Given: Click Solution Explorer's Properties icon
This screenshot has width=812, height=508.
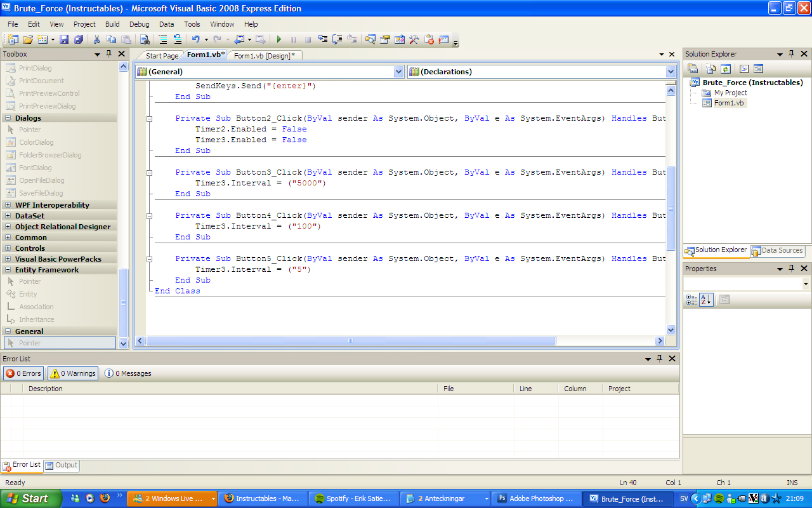Looking at the screenshot, I should pos(693,69).
